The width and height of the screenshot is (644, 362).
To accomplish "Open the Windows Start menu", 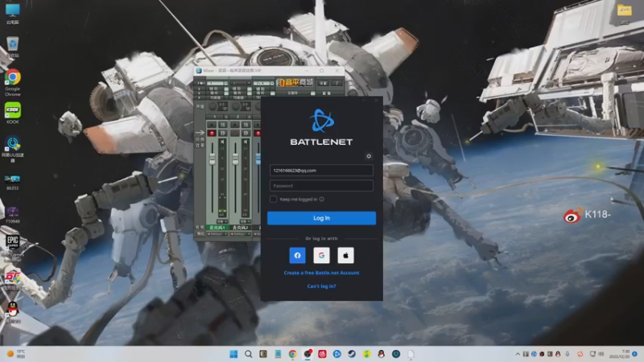I will (233, 354).
